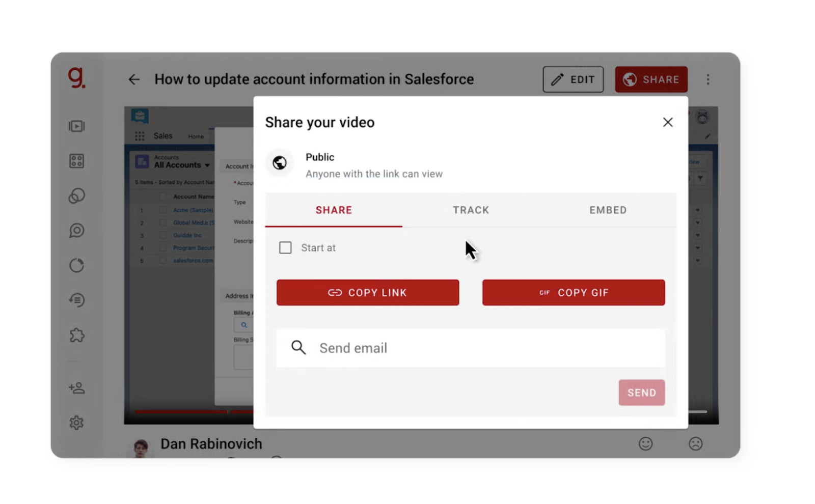Select the history icon in the sidebar
This screenshot has height=504, width=815.
pyautogui.click(x=76, y=300)
